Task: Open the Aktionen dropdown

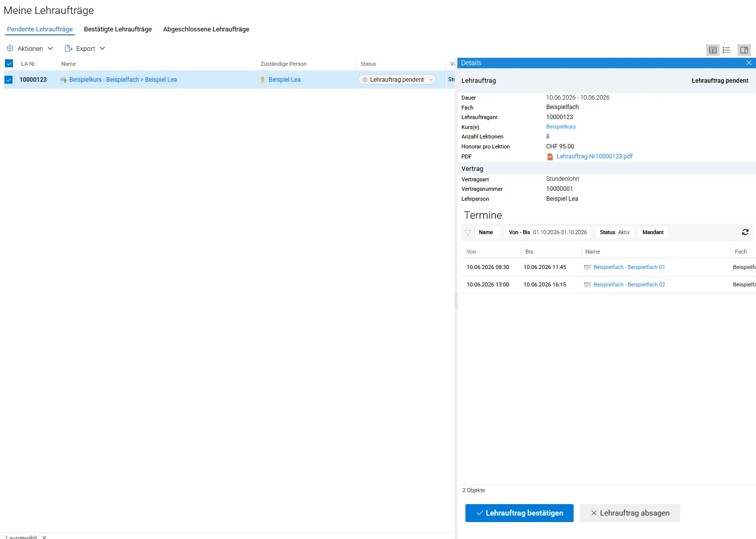Action: click(x=30, y=48)
